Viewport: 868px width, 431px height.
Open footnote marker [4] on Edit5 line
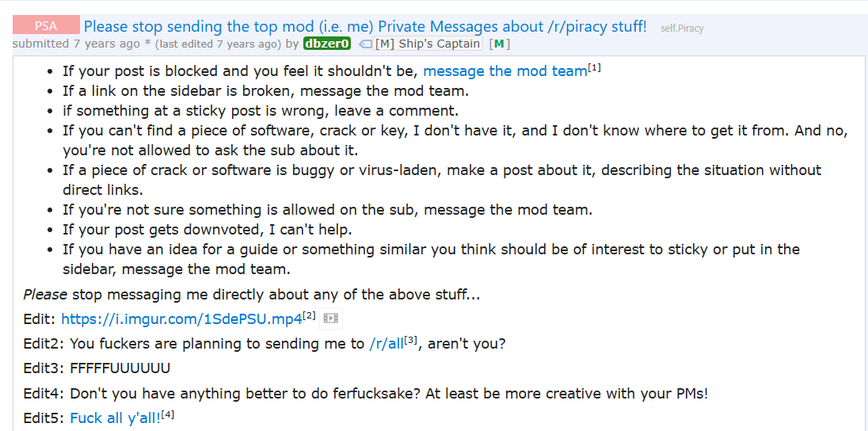click(x=168, y=414)
